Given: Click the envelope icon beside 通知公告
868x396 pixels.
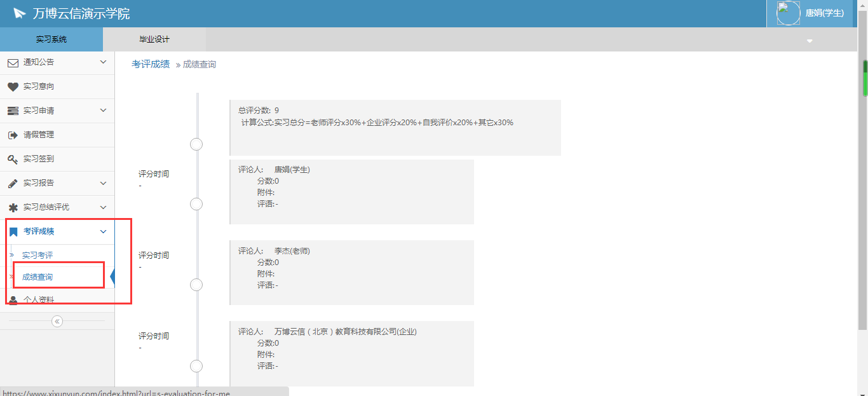Looking at the screenshot, I should 13,62.
